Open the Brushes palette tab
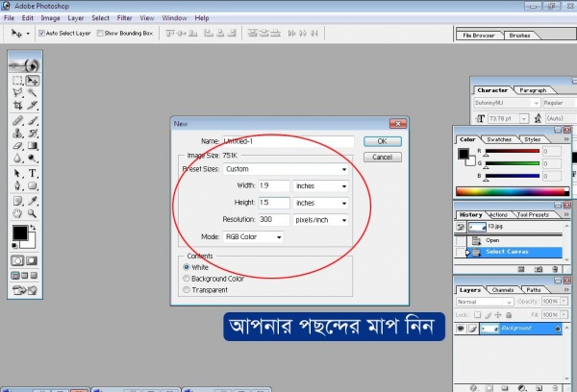Viewport: 577px width, 392px height. [519, 36]
